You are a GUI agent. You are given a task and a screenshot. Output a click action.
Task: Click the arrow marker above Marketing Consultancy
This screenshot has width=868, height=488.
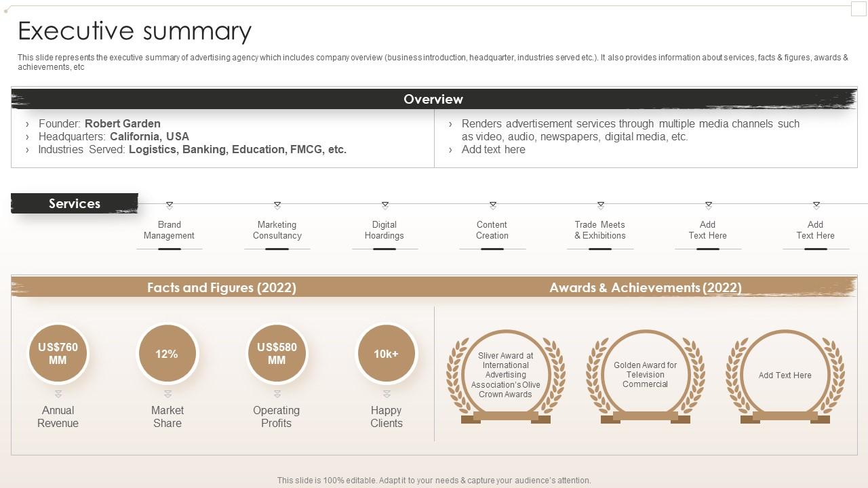(277, 205)
